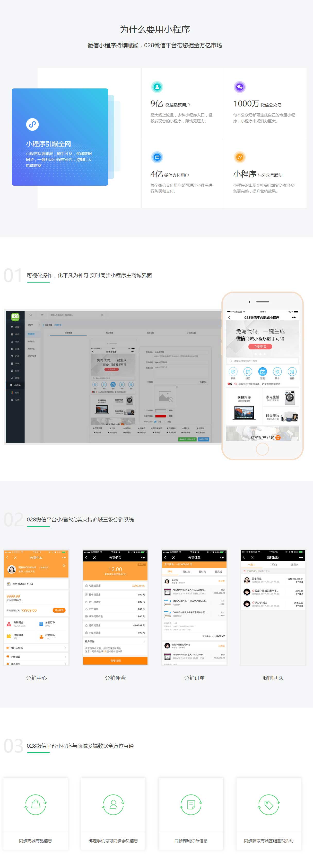This screenshot has height=868, width=313.
Task: Click the 同步商城商品信息 shopping bag icon
Action: point(36,805)
